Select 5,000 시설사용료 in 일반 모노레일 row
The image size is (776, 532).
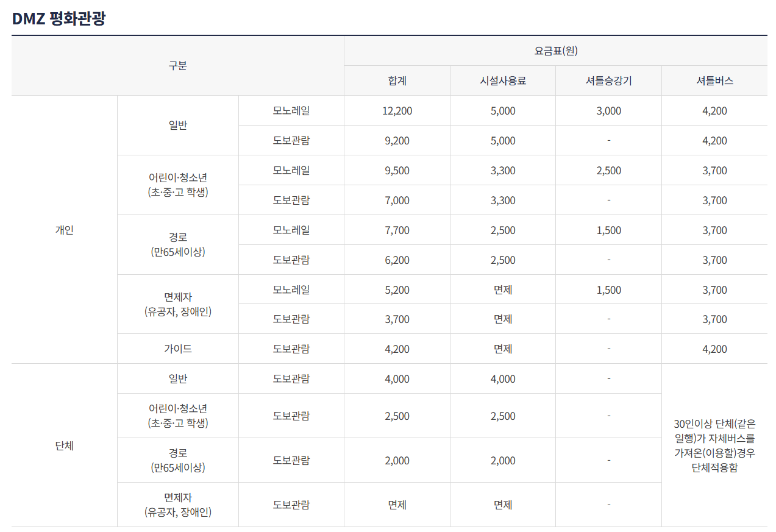tap(503, 111)
